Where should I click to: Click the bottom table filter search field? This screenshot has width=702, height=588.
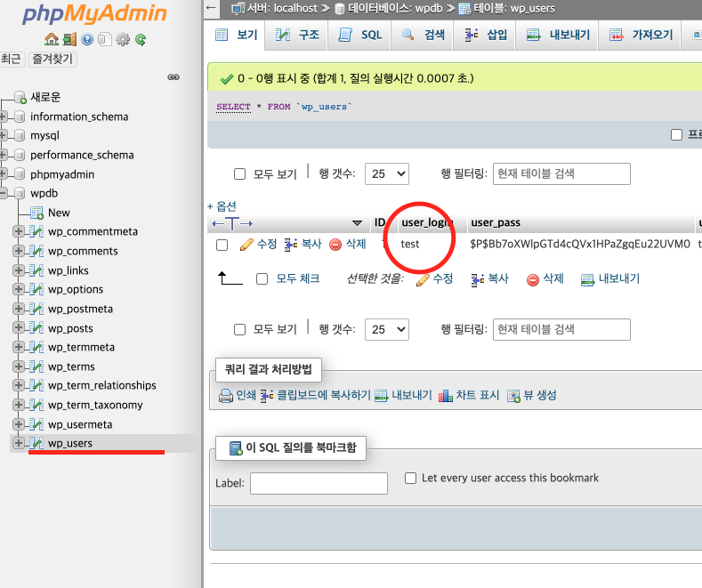click(x=561, y=329)
